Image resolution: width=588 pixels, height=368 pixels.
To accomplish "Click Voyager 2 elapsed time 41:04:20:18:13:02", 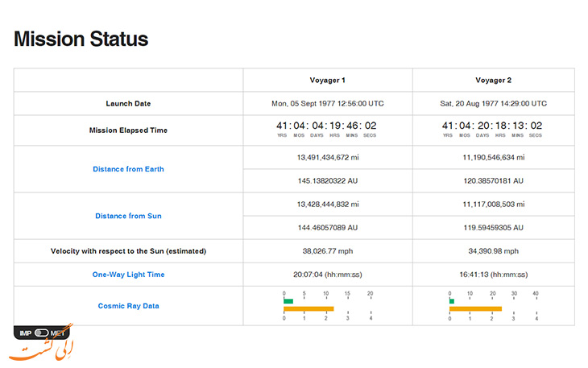I will tap(492, 126).
